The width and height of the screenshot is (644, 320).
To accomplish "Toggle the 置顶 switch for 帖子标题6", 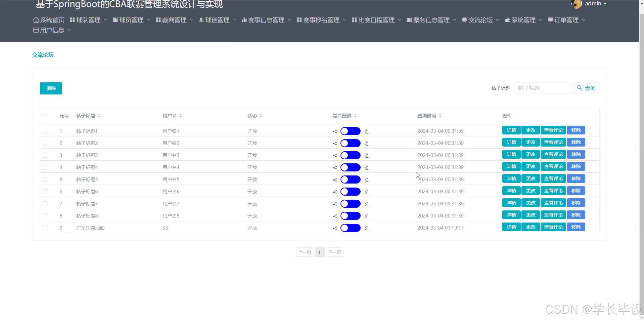I will [x=351, y=192].
